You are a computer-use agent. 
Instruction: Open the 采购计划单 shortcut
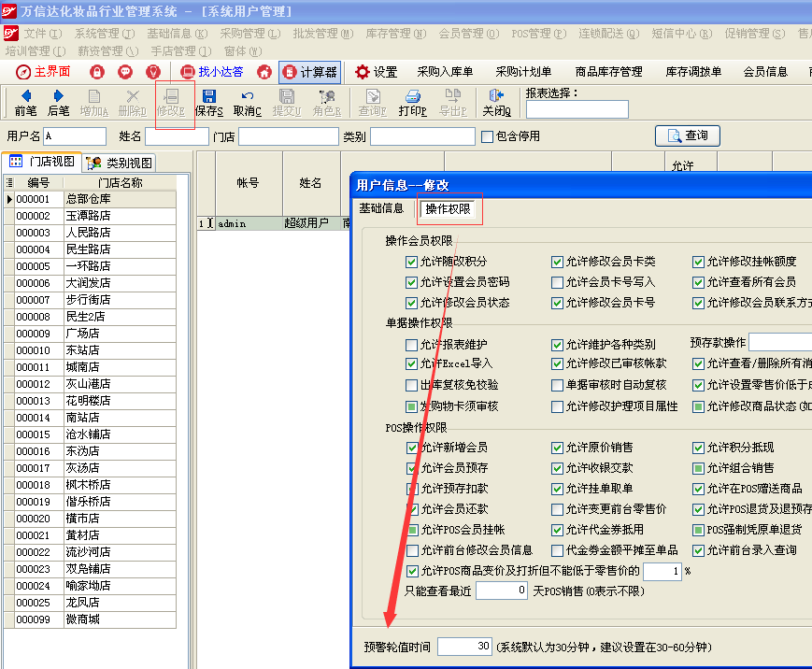tap(523, 72)
